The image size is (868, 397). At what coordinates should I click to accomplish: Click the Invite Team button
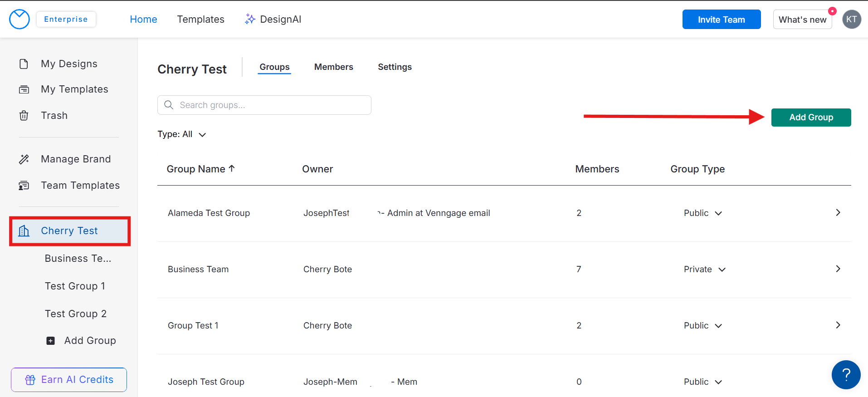722,20
